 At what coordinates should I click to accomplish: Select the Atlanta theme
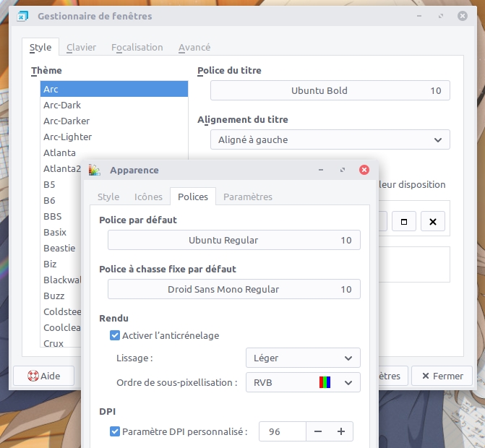tap(114, 152)
